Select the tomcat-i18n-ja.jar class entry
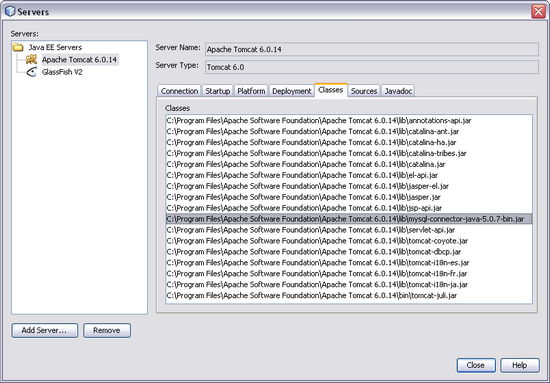This screenshot has height=383, width=550. (349, 284)
